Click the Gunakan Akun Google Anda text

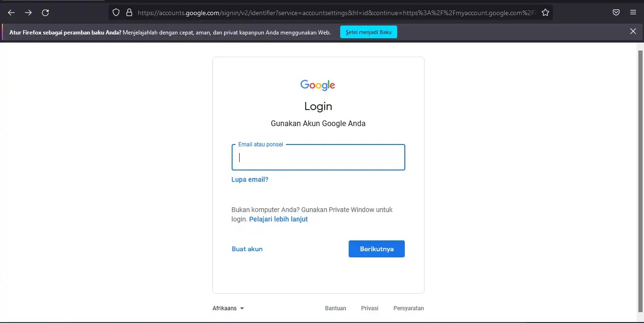click(318, 123)
